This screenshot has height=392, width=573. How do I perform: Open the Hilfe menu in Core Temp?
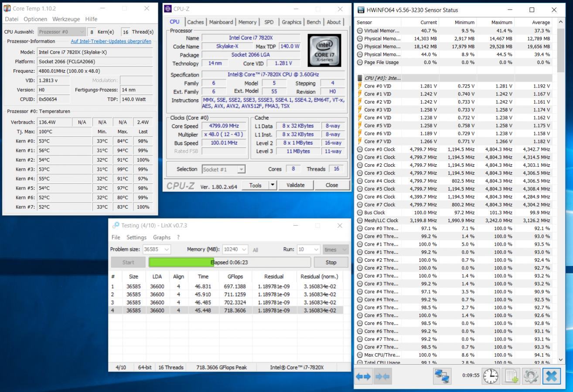point(91,19)
